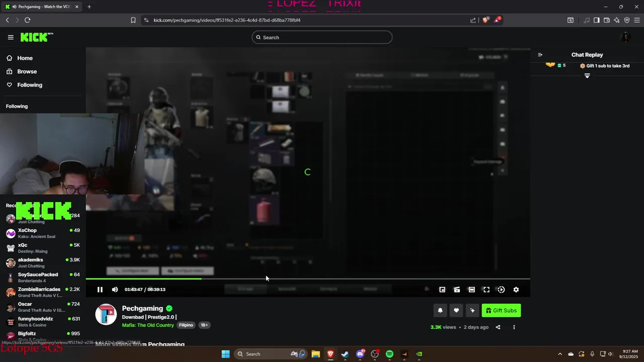The width and height of the screenshot is (644, 362).
Task: Open the three-dot video options menu
Action: coord(514,327)
